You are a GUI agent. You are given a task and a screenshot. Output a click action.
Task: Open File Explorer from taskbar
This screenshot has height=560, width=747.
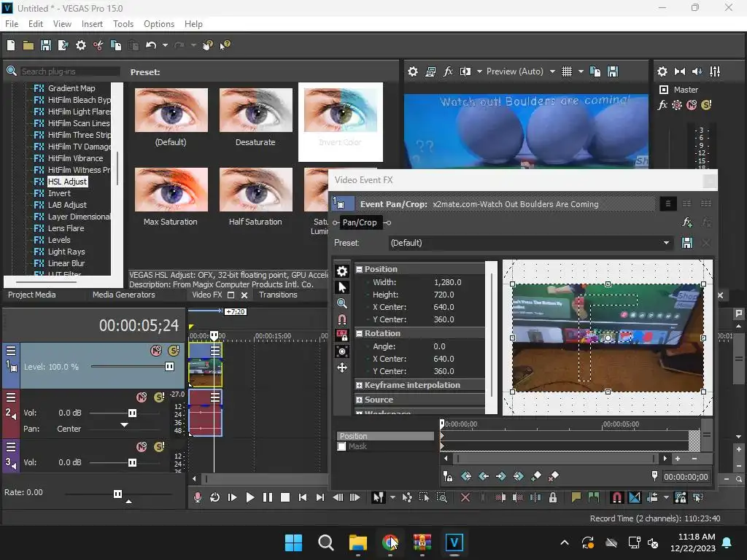[x=357, y=542]
